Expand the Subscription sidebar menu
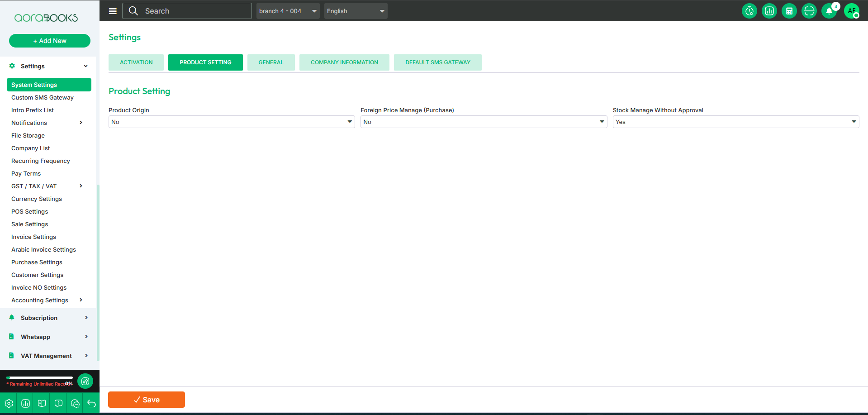 (x=49, y=318)
